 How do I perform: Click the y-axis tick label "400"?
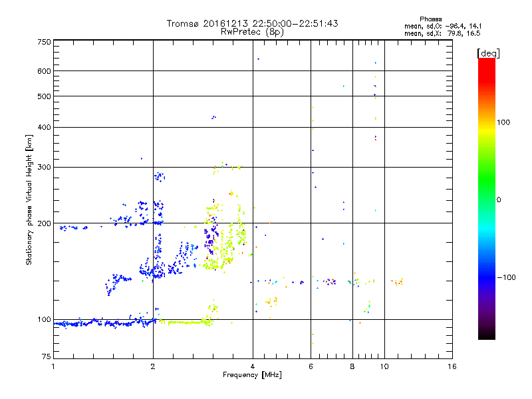pos(44,127)
